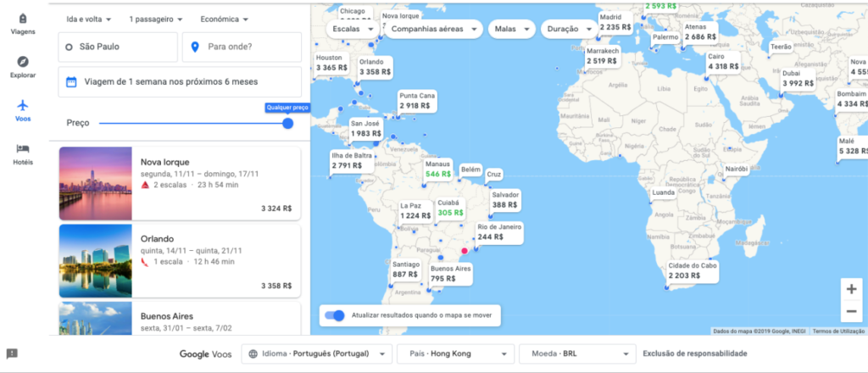Toggle Atualizar resultados quando o mapa se mover
This screenshot has height=373, width=868.
point(334,315)
